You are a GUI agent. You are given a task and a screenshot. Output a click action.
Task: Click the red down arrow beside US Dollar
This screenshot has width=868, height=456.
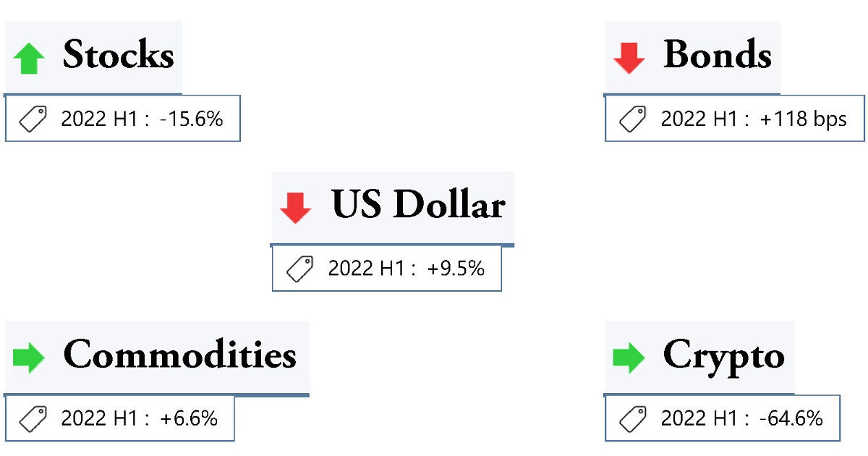(295, 208)
